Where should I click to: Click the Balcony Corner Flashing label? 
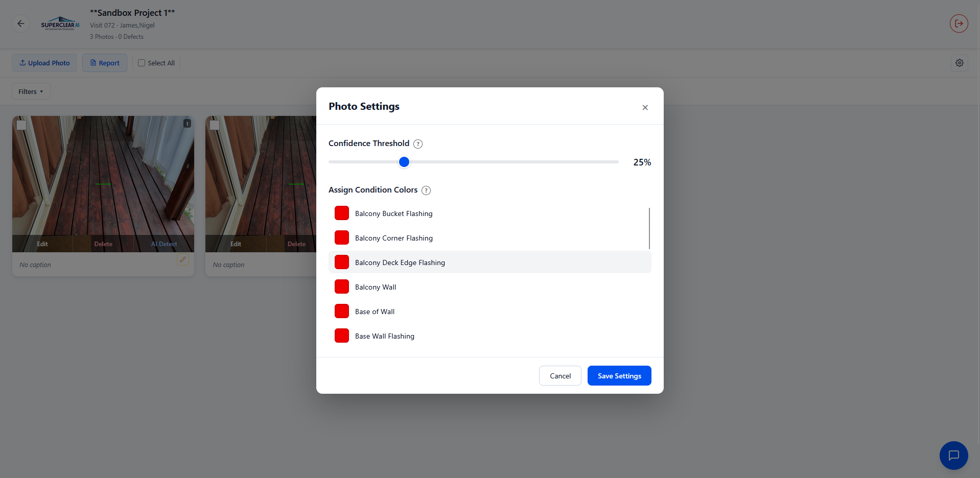394,238
